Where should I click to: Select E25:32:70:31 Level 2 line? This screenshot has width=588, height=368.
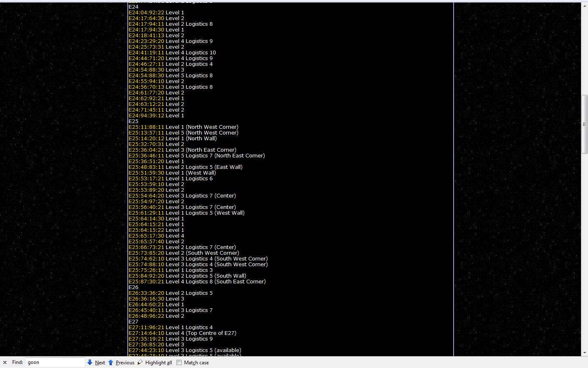(156, 144)
